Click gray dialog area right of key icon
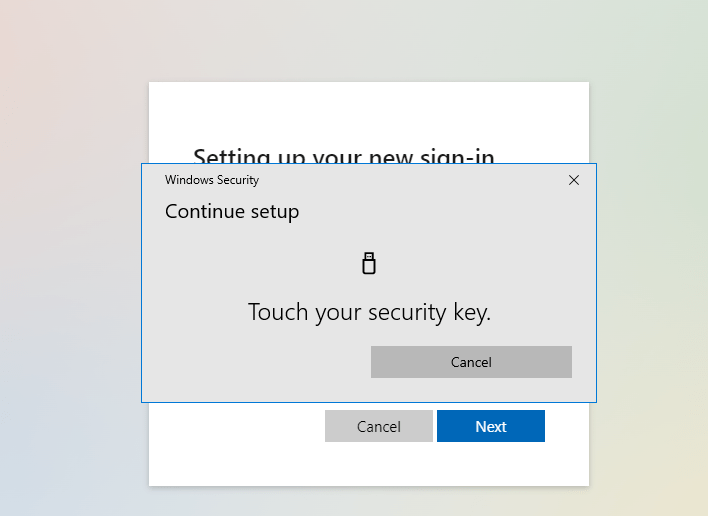 (480, 263)
